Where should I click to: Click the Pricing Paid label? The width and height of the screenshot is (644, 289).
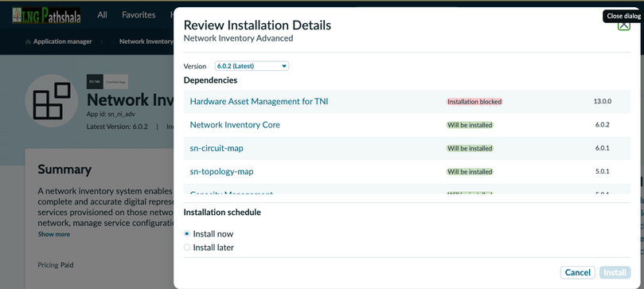coord(56,265)
